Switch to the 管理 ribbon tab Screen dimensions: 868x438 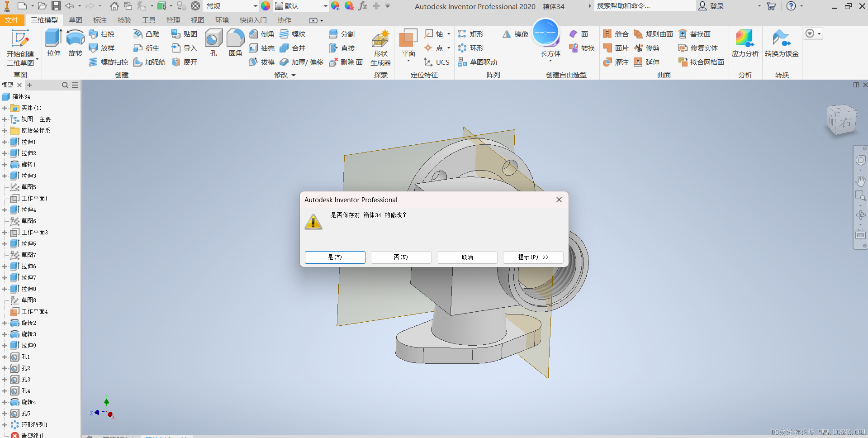173,20
